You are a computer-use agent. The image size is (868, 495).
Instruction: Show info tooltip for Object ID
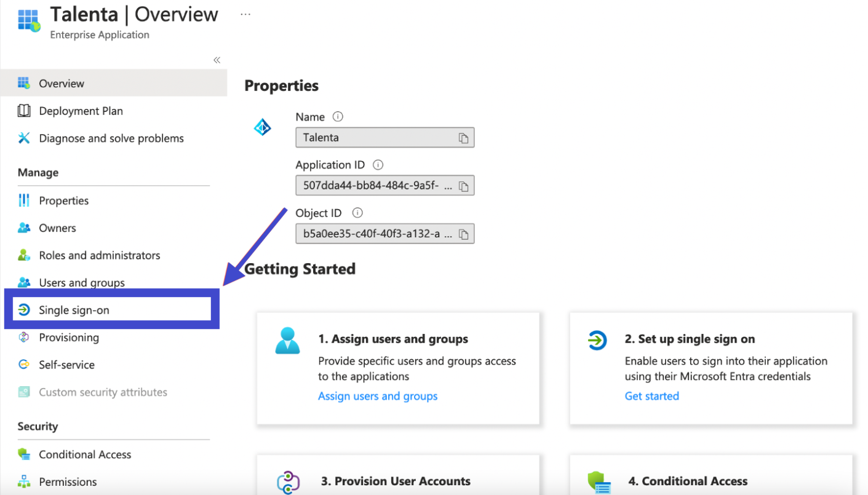357,213
